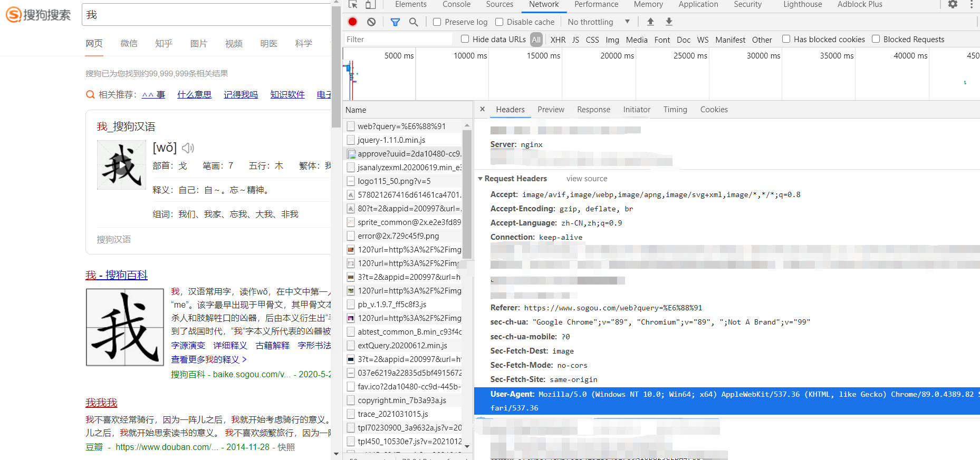
Task: Open the Elements panel tab
Action: (411, 4)
